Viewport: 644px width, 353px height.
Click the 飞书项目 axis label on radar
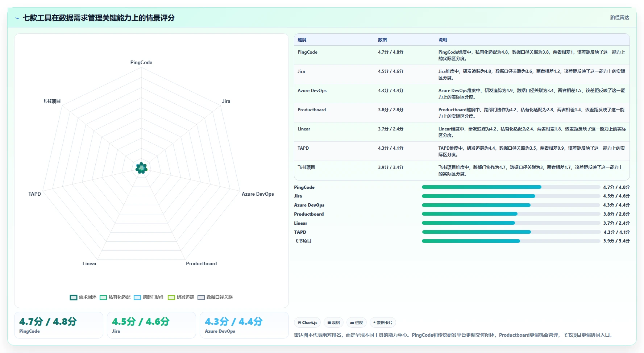[51, 101]
